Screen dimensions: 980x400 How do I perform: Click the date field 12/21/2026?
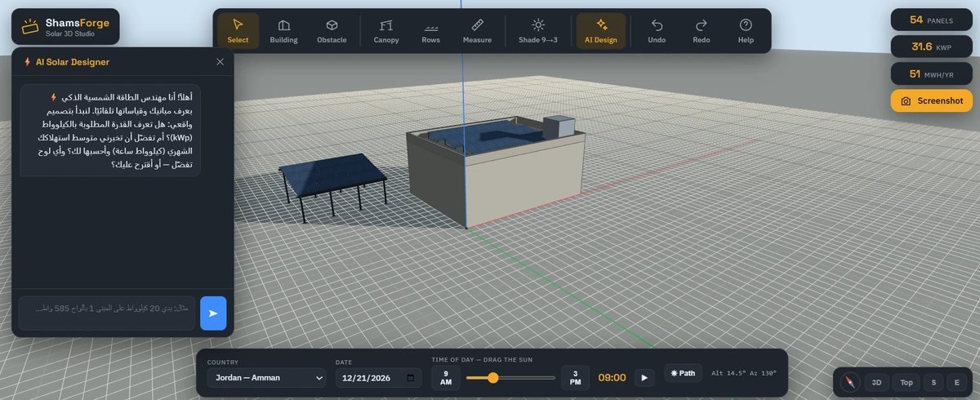379,377
